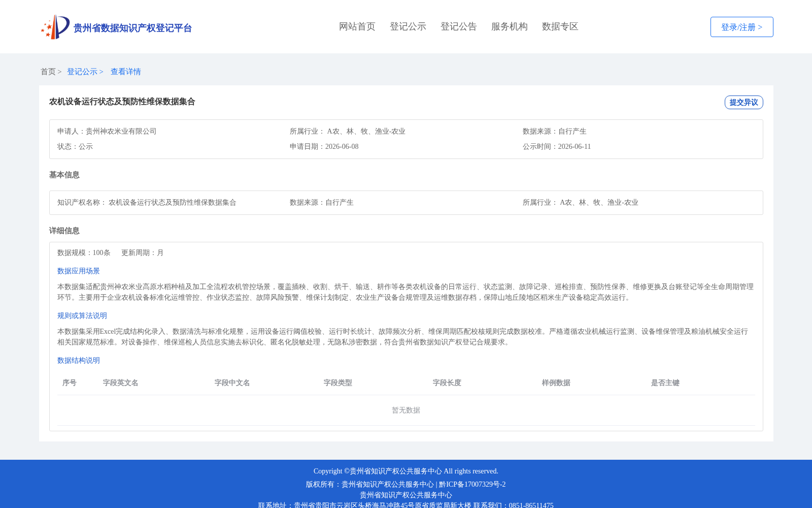Open the 数据专区 navigation item
This screenshot has width=812, height=508.
[x=560, y=26]
